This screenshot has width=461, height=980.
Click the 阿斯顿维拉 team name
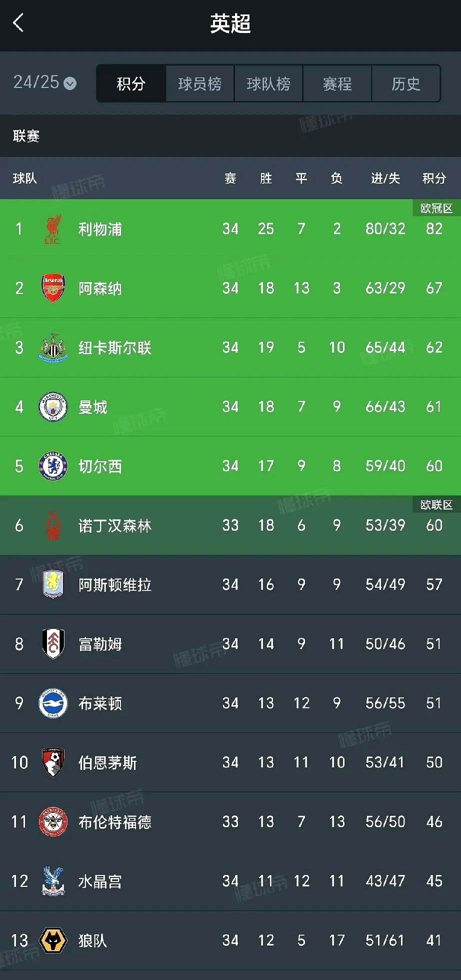(x=113, y=585)
